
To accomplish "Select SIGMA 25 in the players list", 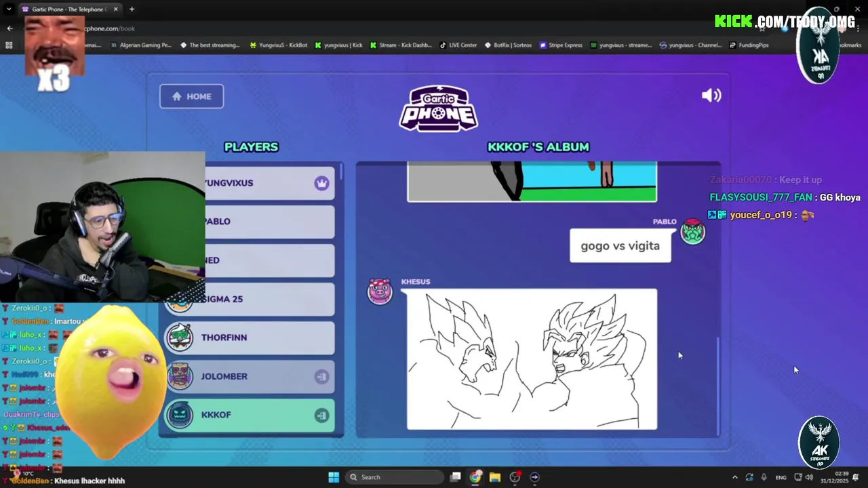I will (x=250, y=299).
